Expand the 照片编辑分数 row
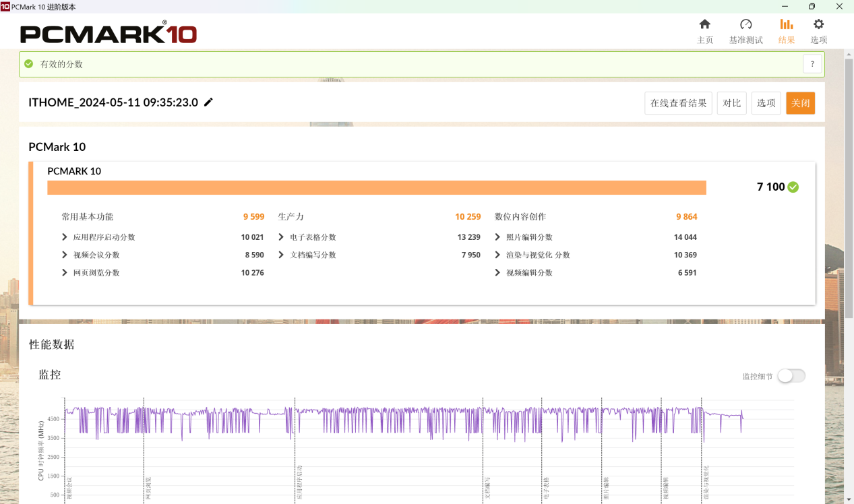 tap(497, 237)
